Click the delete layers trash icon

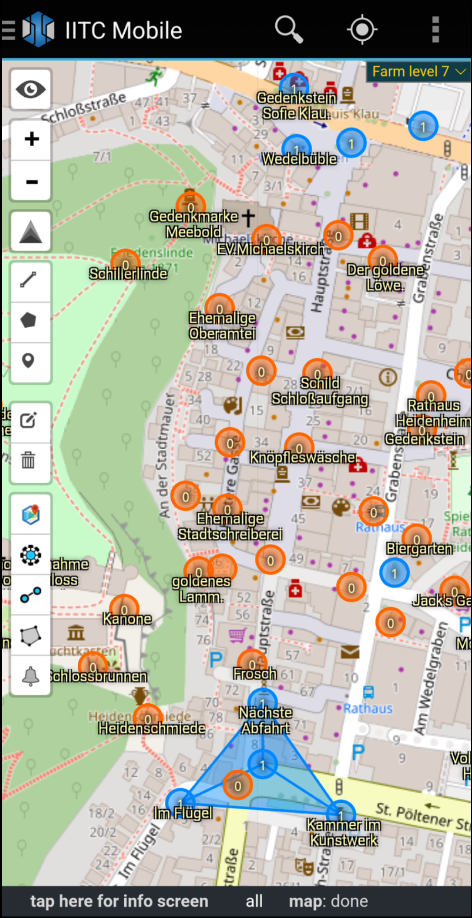[28, 461]
